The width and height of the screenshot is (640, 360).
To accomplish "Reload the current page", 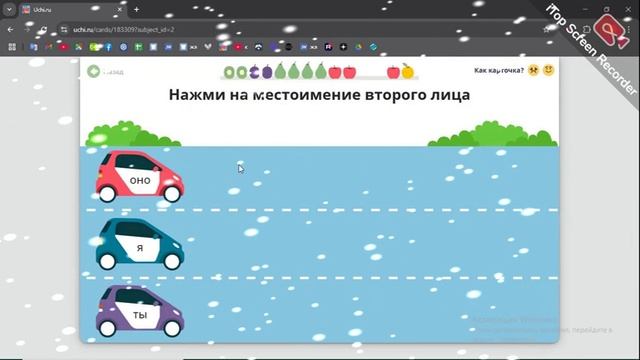I will tap(43, 29).
